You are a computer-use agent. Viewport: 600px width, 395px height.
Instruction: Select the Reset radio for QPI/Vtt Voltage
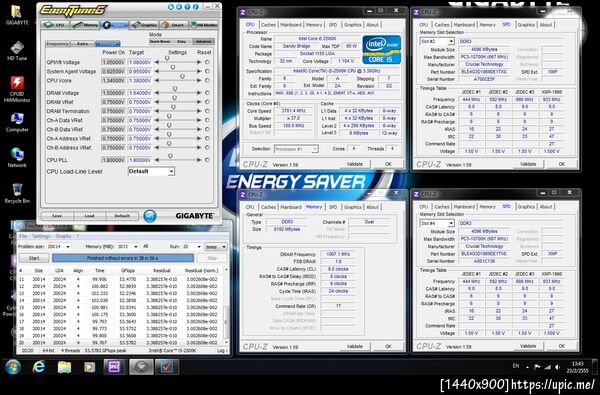pyautogui.click(x=207, y=62)
